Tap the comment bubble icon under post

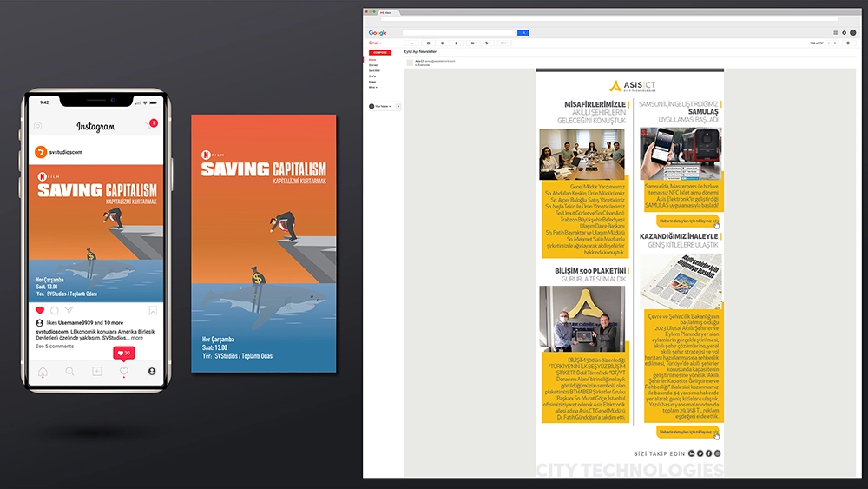(x=54, y=310)
